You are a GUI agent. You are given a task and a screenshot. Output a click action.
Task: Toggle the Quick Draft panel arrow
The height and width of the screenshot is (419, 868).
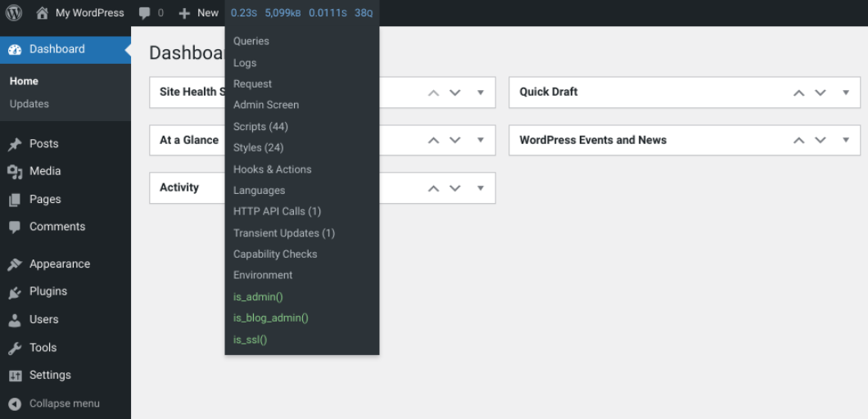(x=846, y=92)
